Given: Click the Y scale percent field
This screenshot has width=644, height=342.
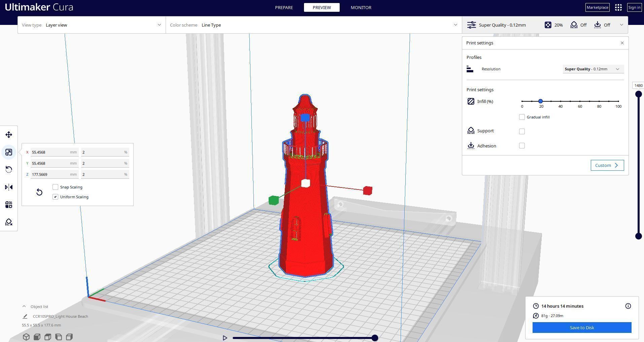Looking at the screenshot, I should (105, 163).
